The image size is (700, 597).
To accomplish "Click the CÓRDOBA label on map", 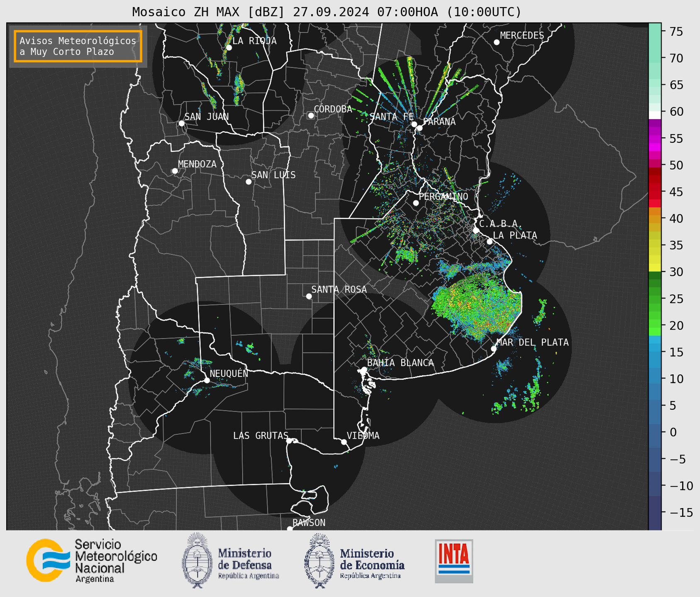I will pyautogui.click(x=333, y=109).
